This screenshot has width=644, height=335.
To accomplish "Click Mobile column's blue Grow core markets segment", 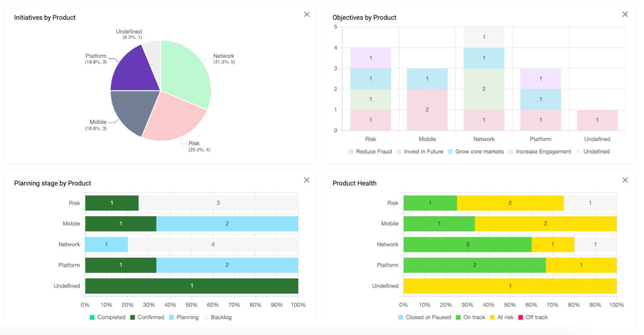I will pos(427,79).
